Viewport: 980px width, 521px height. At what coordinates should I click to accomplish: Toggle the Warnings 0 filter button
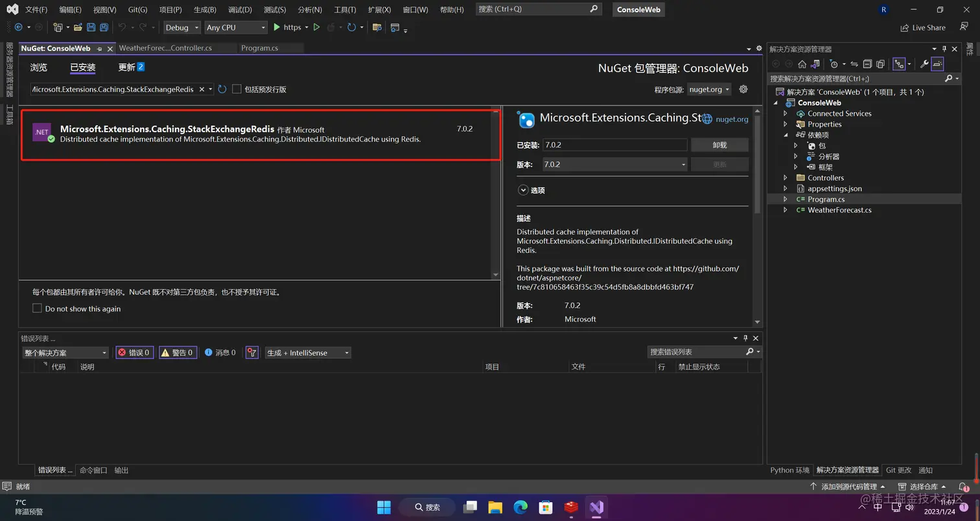(x=178, y=353)
